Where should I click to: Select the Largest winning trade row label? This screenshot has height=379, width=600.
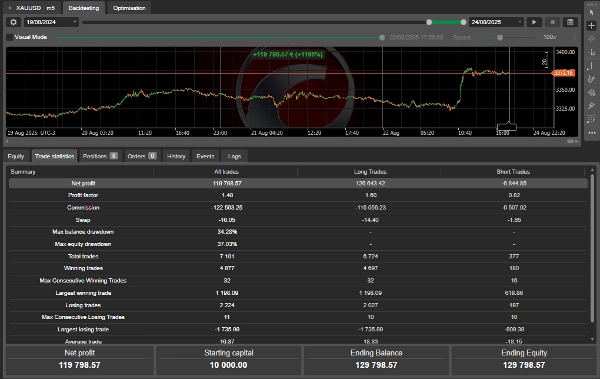83,293
